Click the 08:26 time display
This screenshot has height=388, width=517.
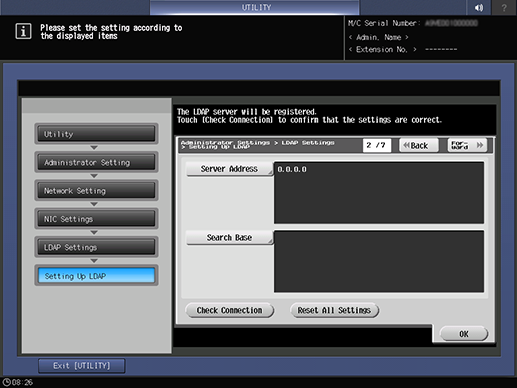[x=22, y=382]
